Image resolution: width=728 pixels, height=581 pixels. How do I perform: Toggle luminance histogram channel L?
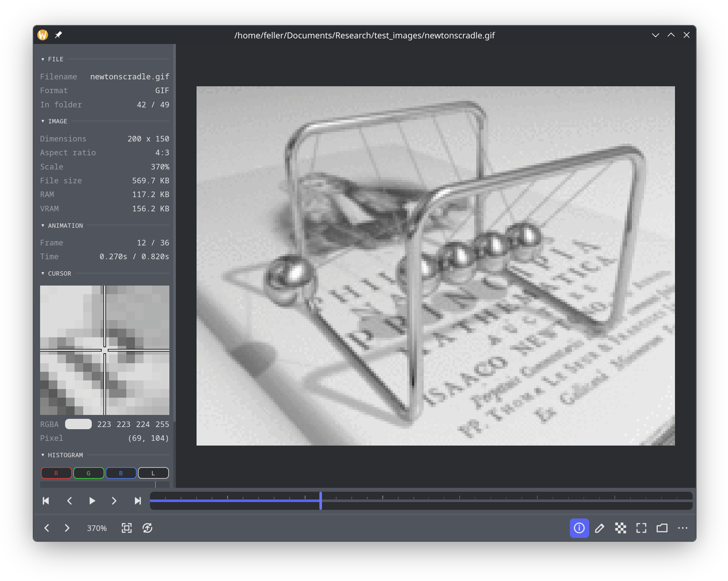[153, 473]
